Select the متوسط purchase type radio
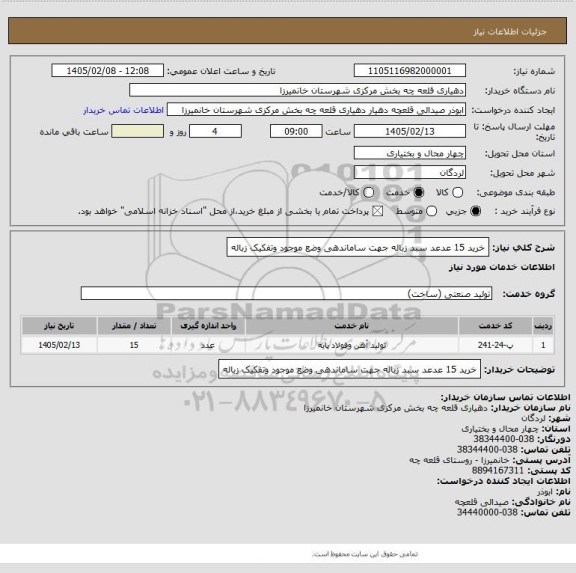The image size is (576, 573). (x=432, y=211)
